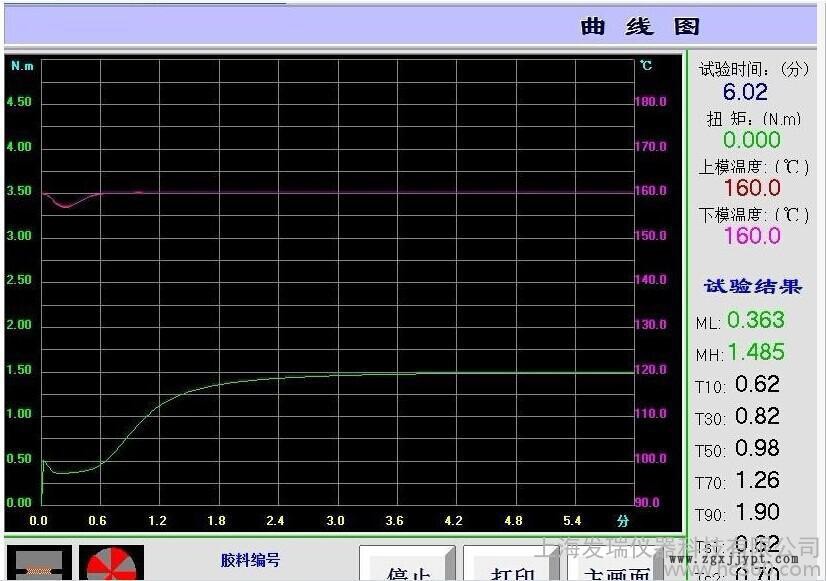Click the T90 value 1.90
The image size is (826, 581).
pos(757,512)
